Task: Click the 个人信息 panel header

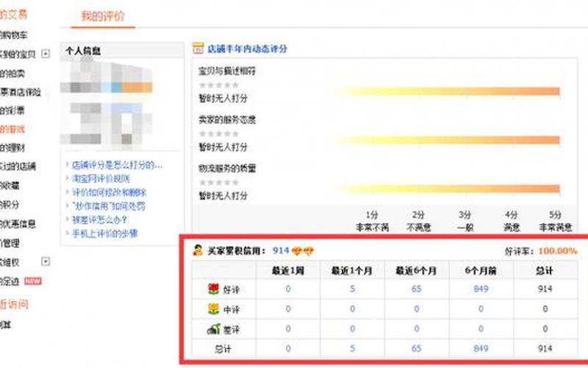Action: coord(122,51)
